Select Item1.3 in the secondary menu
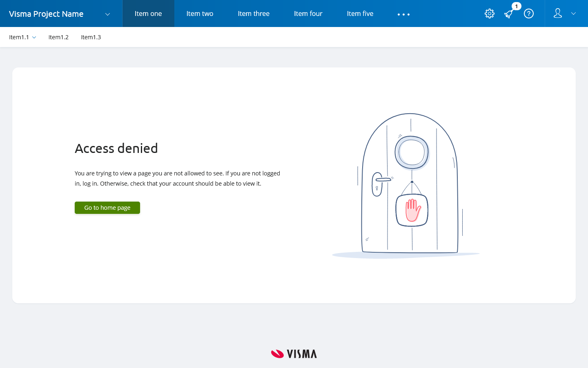The width and height of the screenshot is (588, 368). coord(91,37)
